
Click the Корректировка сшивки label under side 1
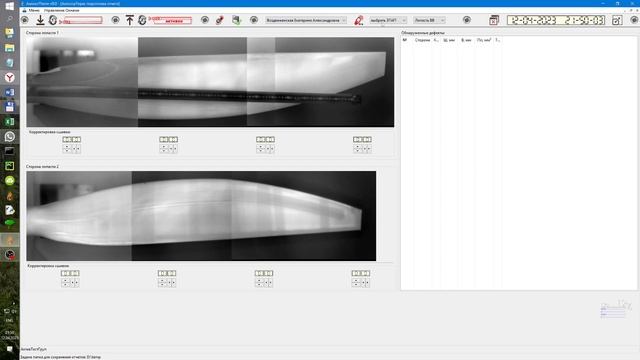point(49,132)
